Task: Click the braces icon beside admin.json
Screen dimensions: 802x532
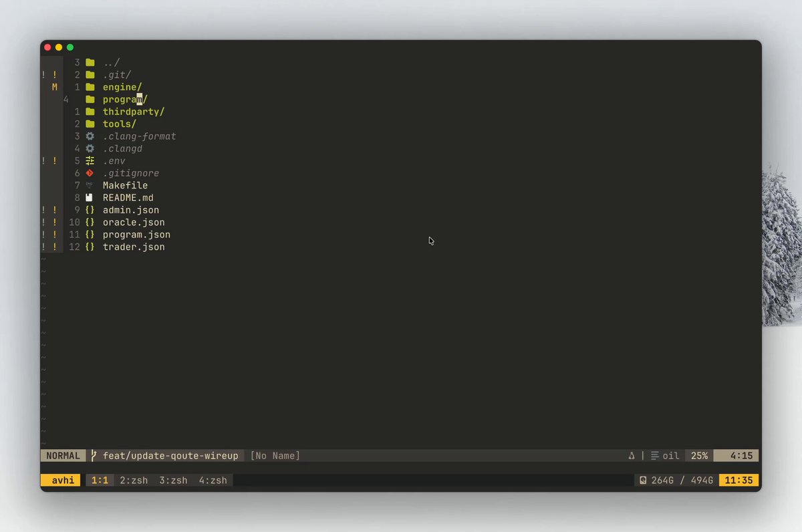Action: click(90, 210)
